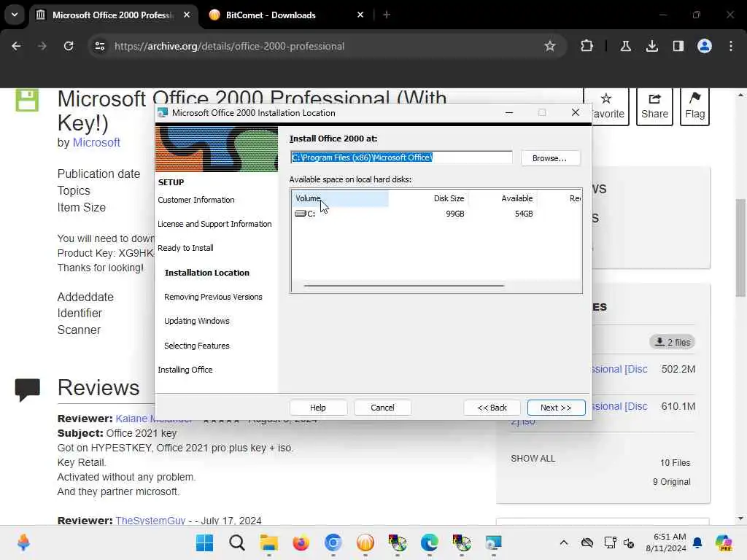Select the C: drive row icon

300,214
